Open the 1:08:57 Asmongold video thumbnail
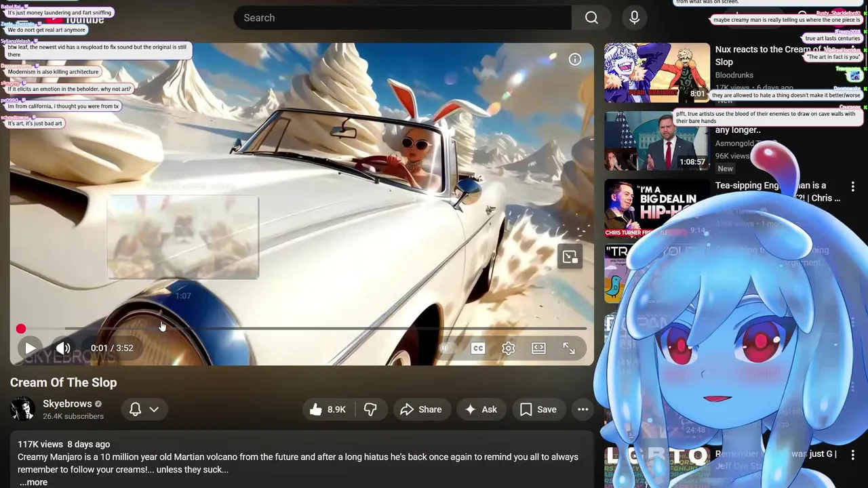This screenshot has width=868, height=488. click(x=656, y=141)
